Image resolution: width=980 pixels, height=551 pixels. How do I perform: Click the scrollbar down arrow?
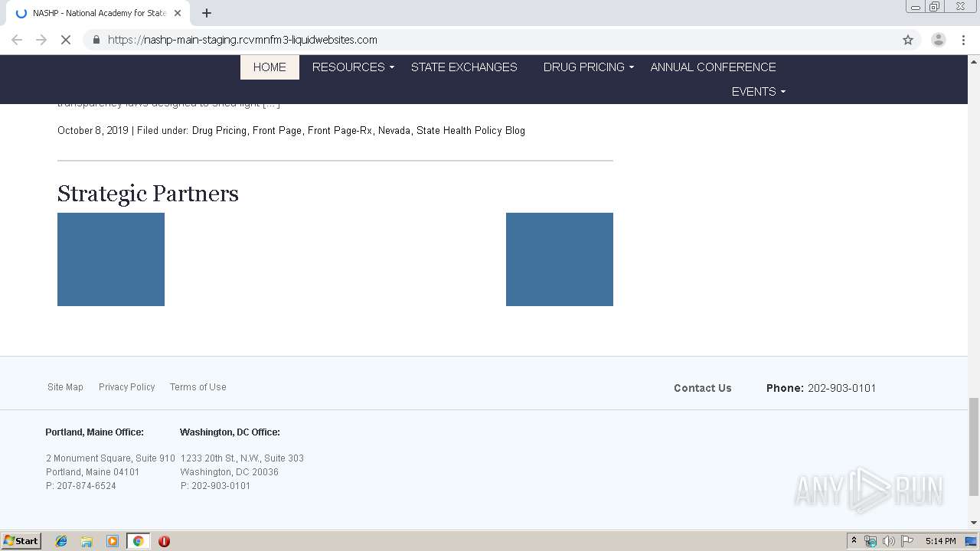[974, 523]
